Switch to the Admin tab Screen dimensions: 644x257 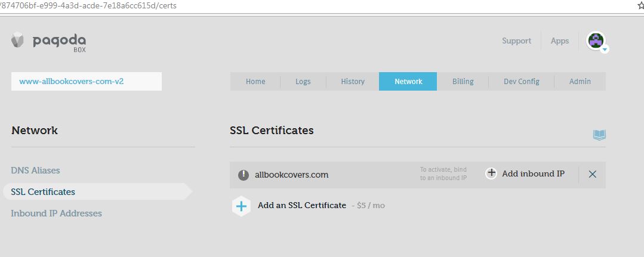point(580,81)
